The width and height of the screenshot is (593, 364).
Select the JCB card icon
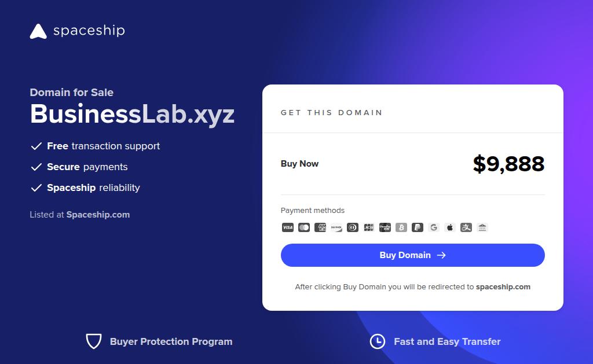[x=369, y=227]
